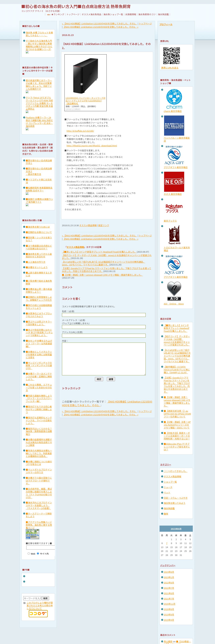Open ■人工海水の作り方 link
The height and width of the screenshot is (644, 215).
tap(35, 262)
